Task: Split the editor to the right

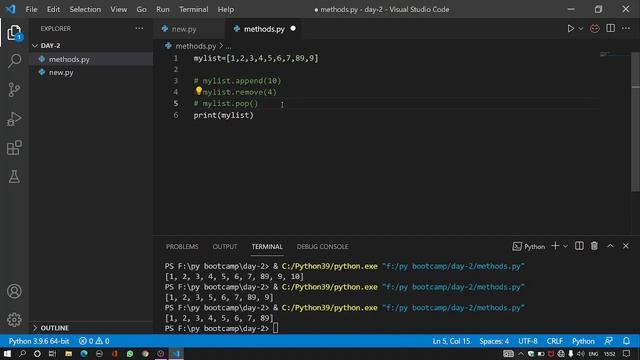Action: pos(611,28)
